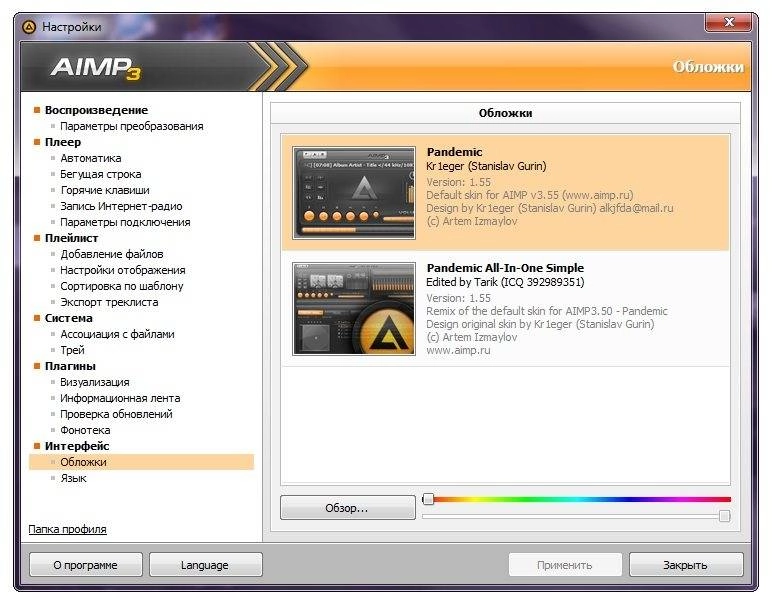Select Запись Интернет-радио page
This screenshot has height=611, width=776.
[x=121, y=206]
